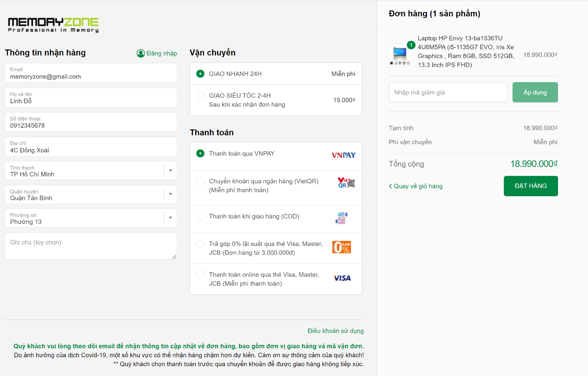
Task: Choose VietQR bank transfer payment option
Action: [200, 181]
